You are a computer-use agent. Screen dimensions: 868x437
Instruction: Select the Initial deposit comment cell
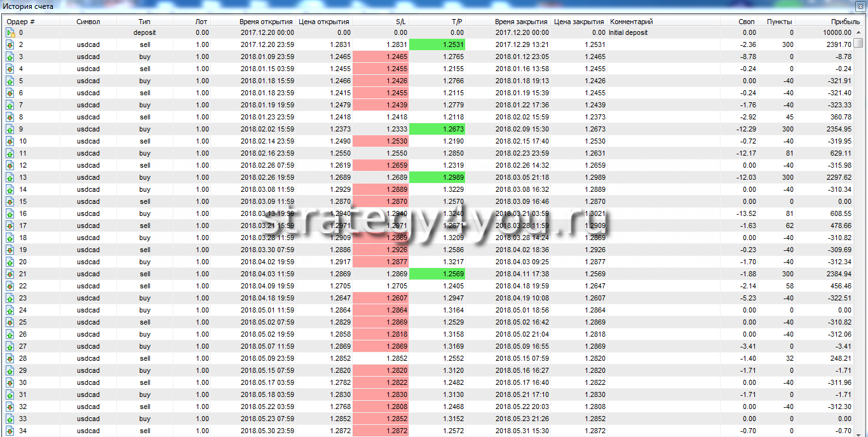(x=628, y=32)
